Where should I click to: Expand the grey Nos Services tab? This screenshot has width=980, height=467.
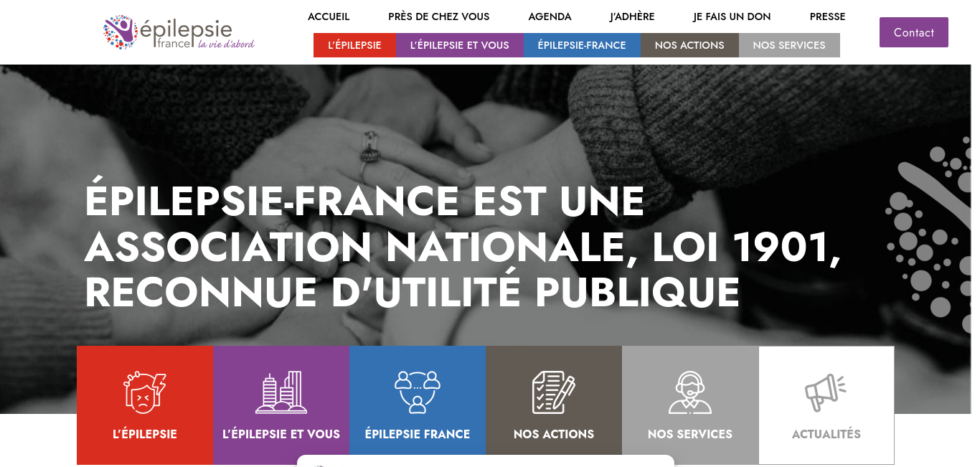click(789, 45)
